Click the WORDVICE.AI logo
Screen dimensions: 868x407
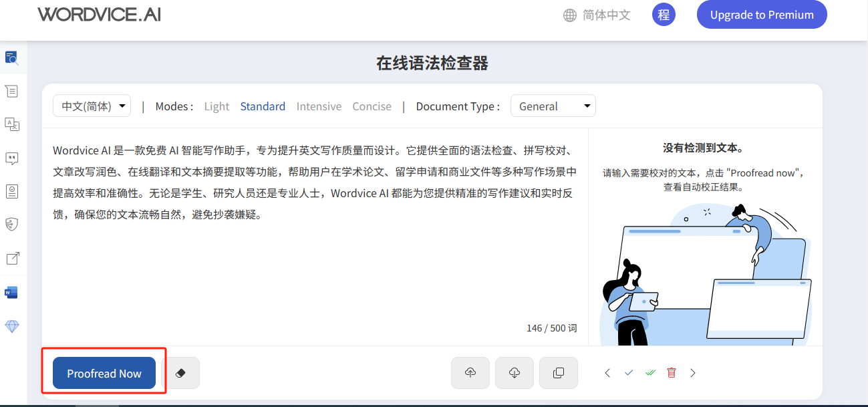point(100,15)
